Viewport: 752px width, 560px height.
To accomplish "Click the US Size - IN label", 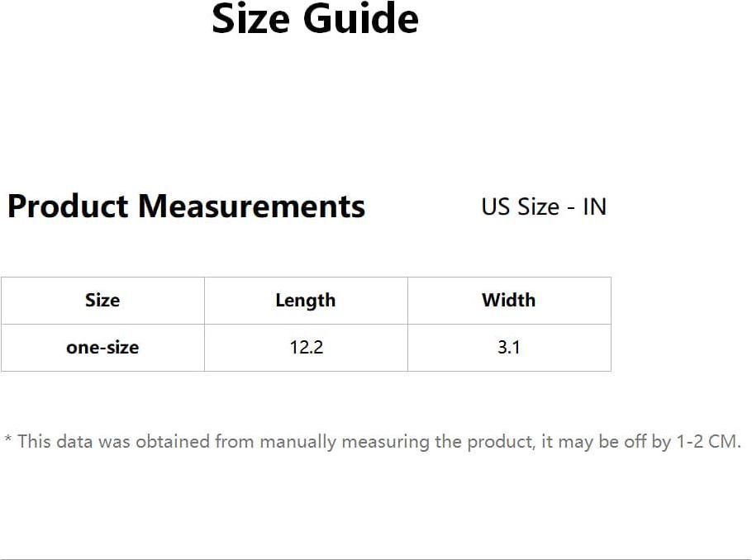I will click(544, 206).
